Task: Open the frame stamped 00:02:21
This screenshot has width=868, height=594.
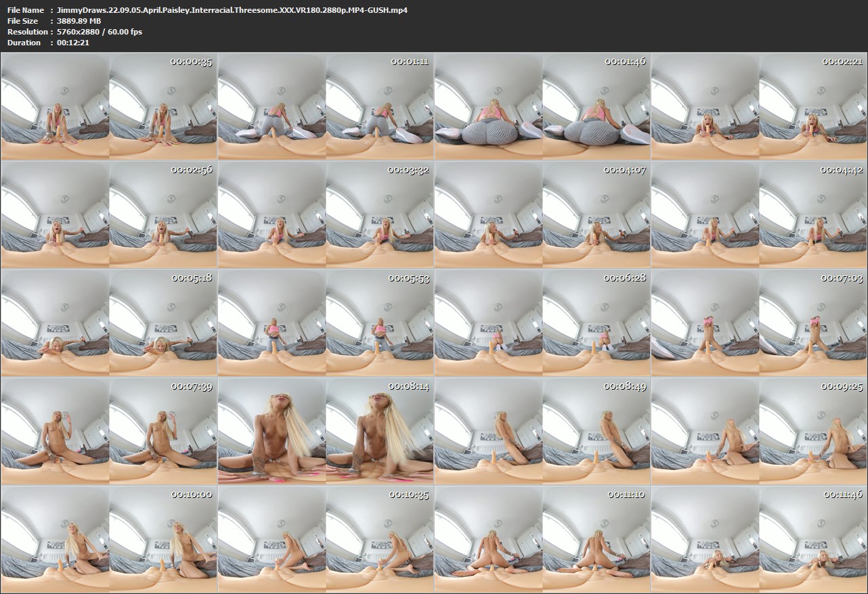Action: coord(758,107)
